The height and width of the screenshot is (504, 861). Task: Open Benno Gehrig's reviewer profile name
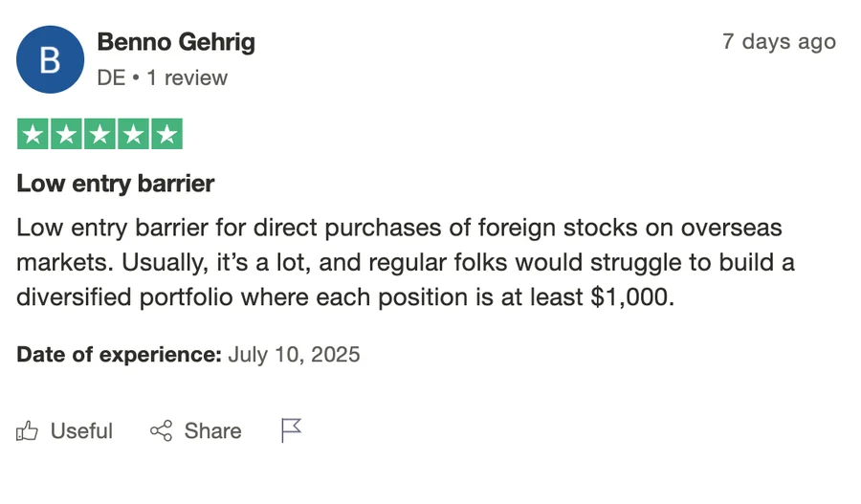(176, 42)
